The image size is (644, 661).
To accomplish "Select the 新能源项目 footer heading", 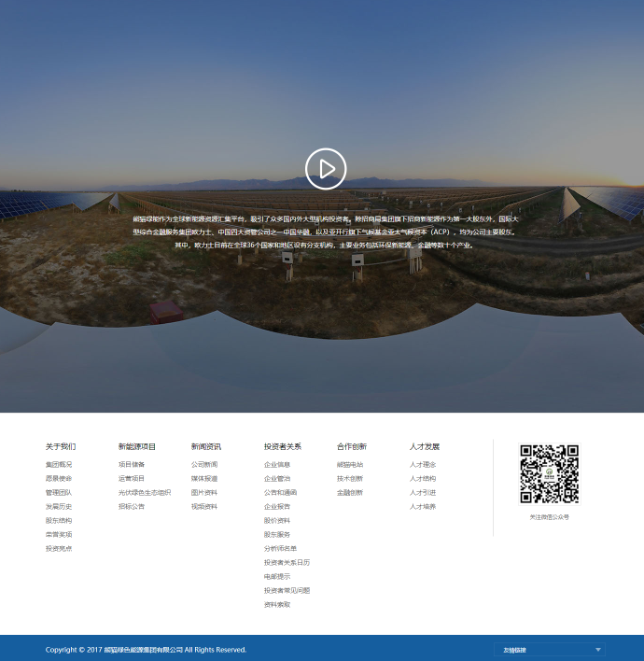I will tap(137, 446).
